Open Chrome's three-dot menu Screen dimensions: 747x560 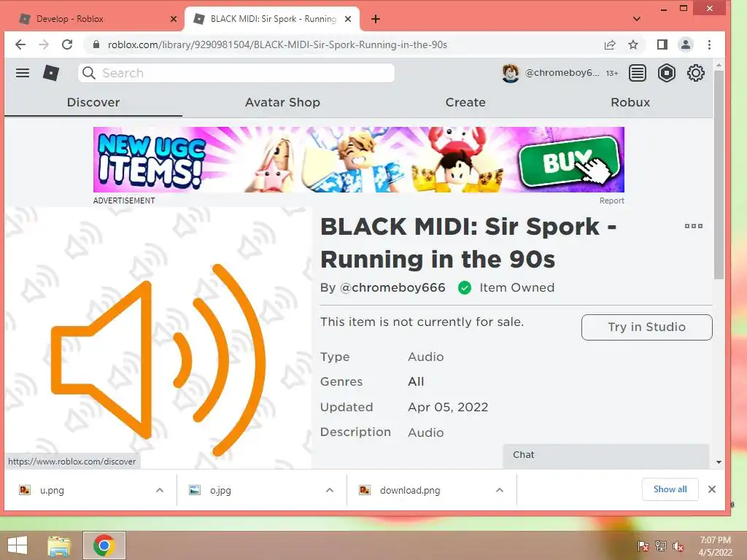(x=709, y=44)
